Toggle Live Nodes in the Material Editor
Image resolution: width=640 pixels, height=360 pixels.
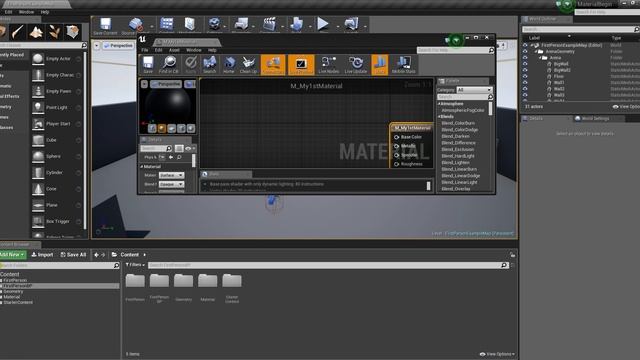click(329, 65)
